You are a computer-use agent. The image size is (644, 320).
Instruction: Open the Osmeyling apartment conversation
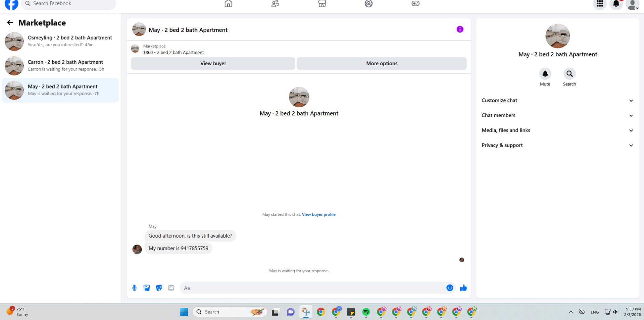coord(61,41)
